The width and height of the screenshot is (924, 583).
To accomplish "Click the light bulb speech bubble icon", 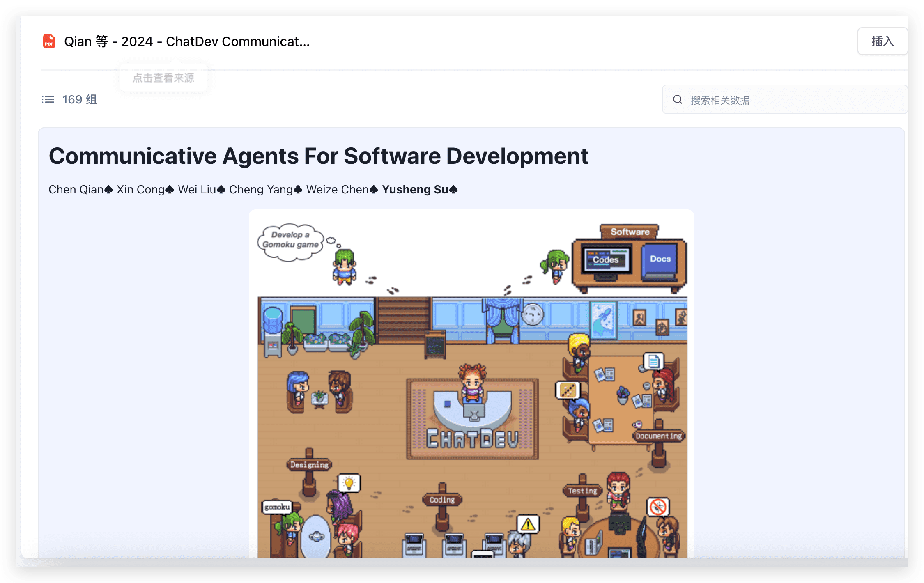I will [349, 483].
